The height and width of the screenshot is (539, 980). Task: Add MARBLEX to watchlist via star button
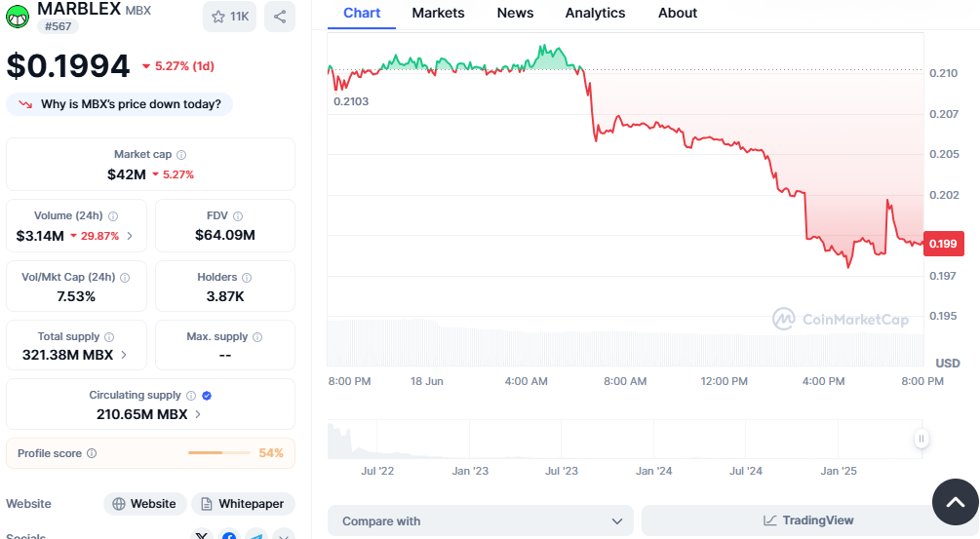[x=229, y=17]
